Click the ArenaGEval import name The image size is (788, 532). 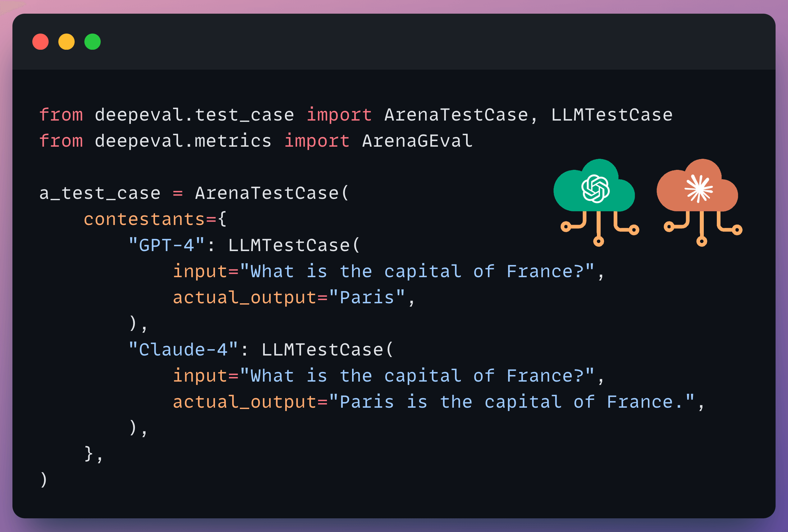click(x=417, y=141)
